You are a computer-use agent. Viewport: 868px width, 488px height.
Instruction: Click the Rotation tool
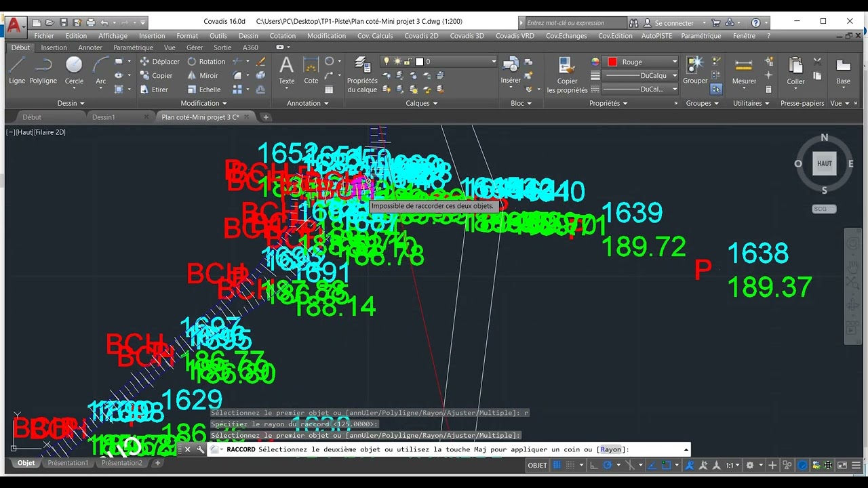pos(206,61)
